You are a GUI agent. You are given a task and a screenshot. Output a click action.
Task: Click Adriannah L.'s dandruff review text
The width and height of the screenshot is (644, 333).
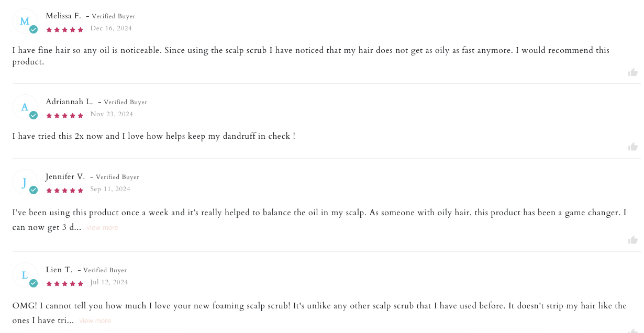coord(154,136)
